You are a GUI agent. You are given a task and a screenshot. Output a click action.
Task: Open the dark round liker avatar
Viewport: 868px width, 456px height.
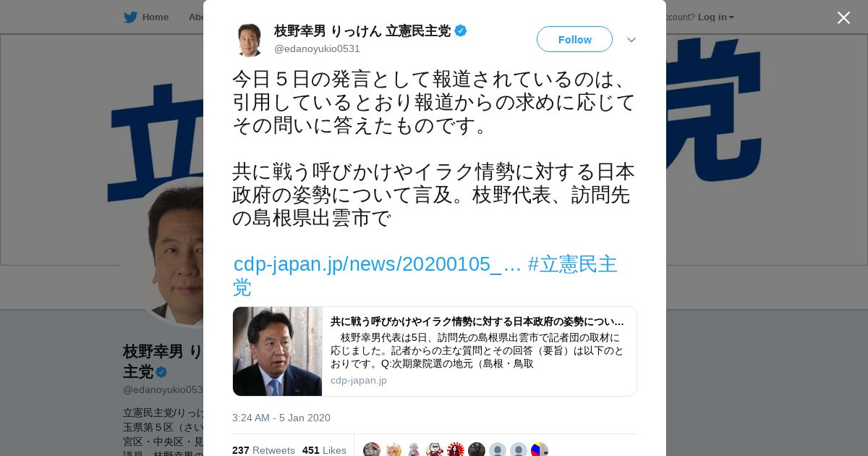[477, 449]
